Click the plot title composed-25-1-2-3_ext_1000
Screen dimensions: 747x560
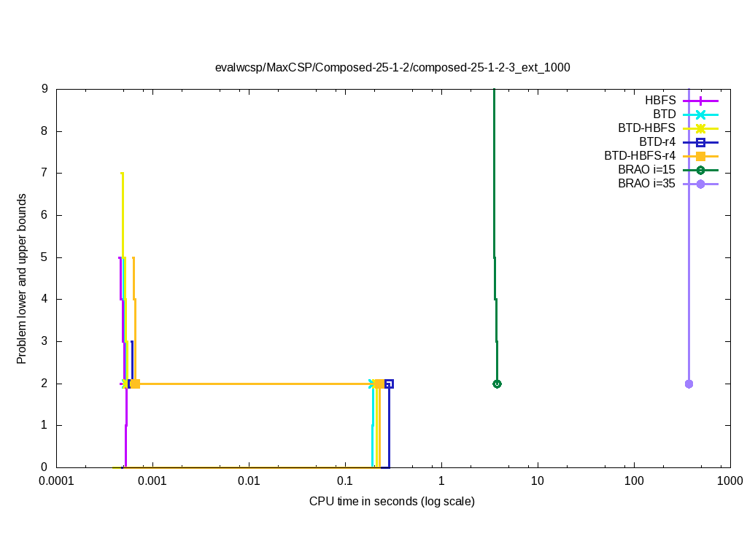tap(392, 67)
